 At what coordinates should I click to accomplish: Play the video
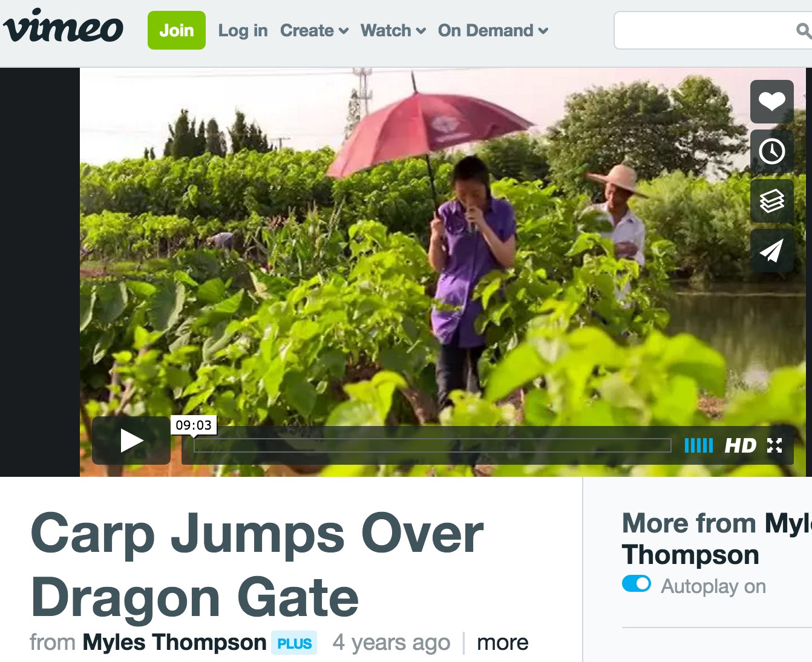tap(131, 441)
